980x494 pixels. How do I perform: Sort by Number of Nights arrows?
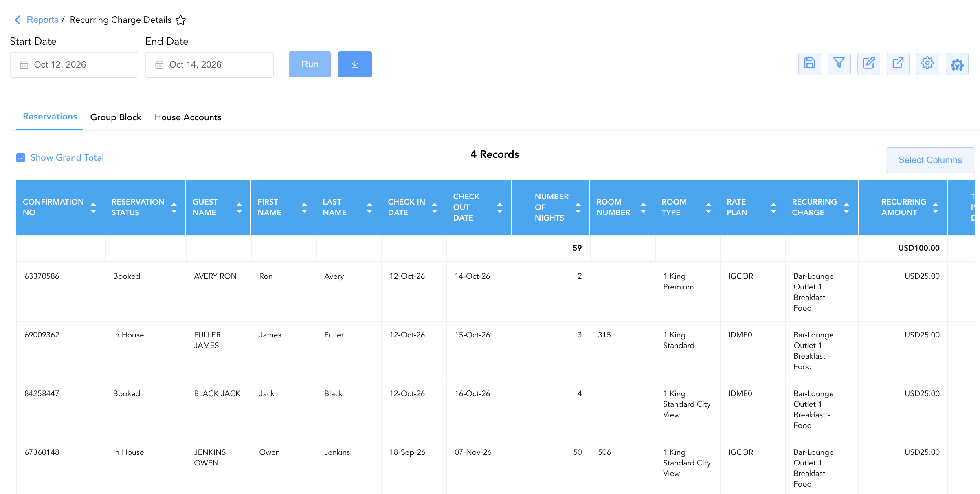(578, 208)
